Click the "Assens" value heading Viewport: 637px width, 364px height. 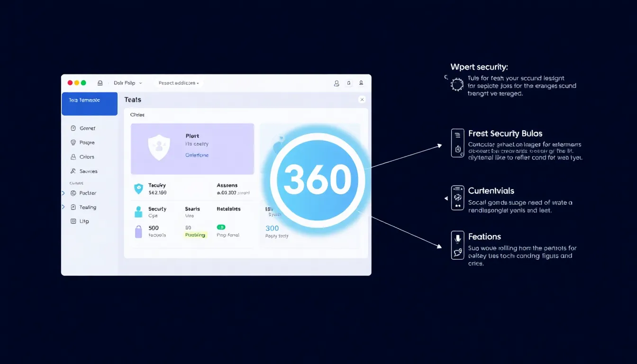point(227,185)
